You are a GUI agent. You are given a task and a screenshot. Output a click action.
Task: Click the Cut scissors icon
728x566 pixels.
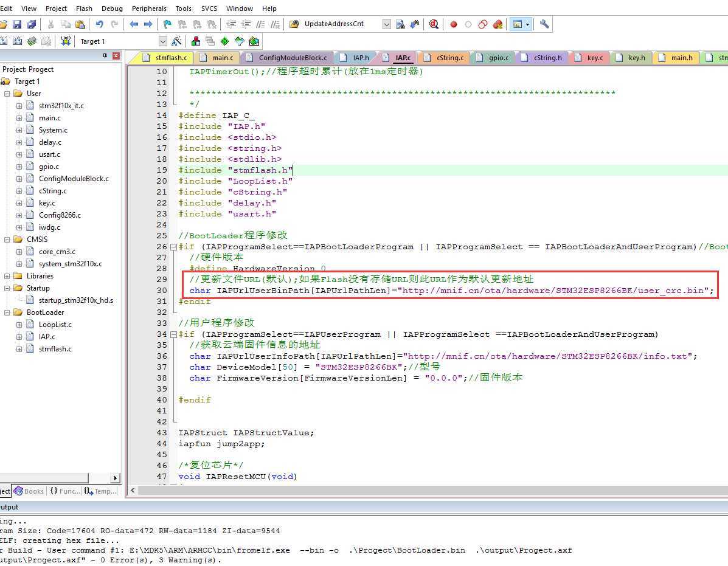[x=51, y=24]
